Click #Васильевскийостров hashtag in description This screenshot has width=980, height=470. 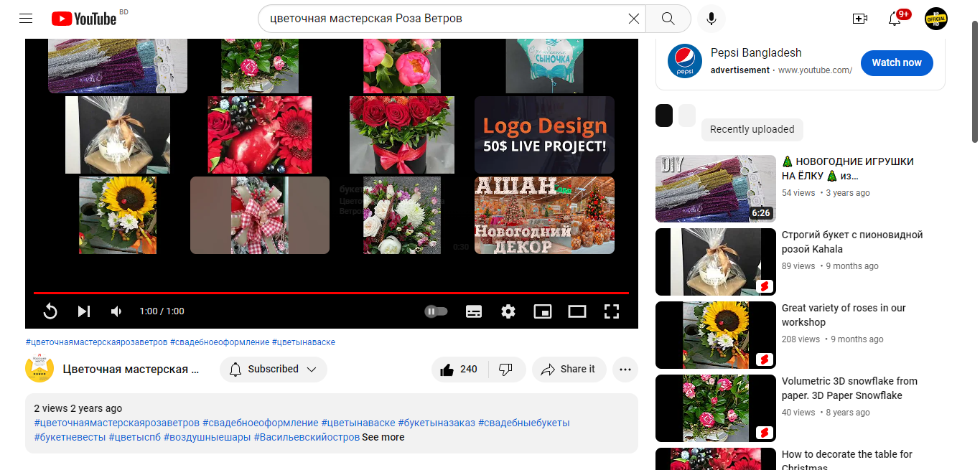point(307,437)
